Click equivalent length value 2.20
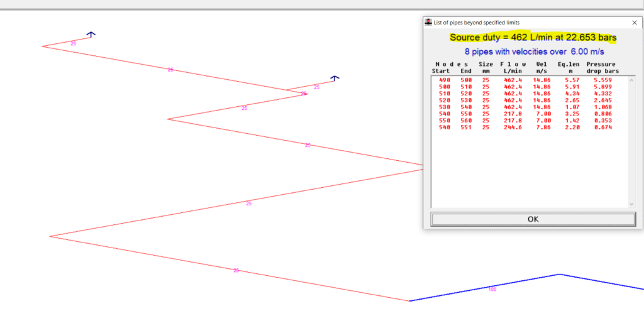This screenshot has height=316, width=644. click(572, 128)
